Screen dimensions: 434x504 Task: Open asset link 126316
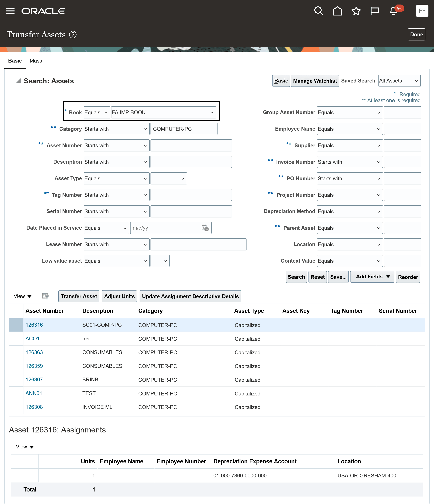(34, 325)
